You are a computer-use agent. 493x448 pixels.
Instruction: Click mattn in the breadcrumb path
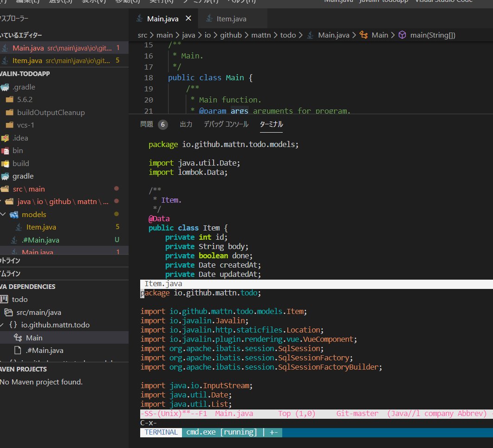(261, 35)
